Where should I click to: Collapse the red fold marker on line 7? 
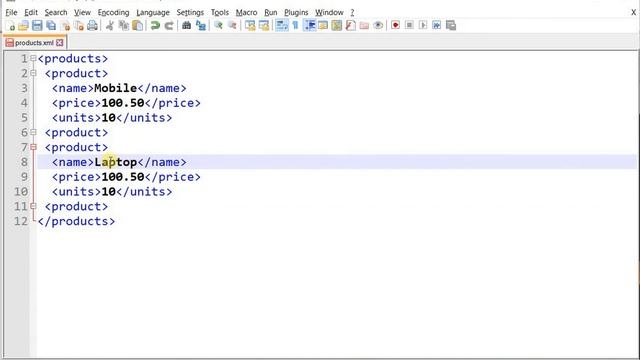(x=33, y=147)
